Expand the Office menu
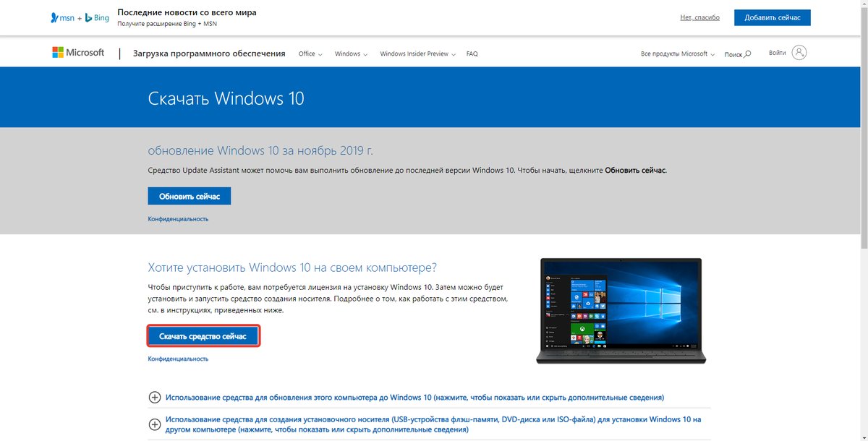 310,53
